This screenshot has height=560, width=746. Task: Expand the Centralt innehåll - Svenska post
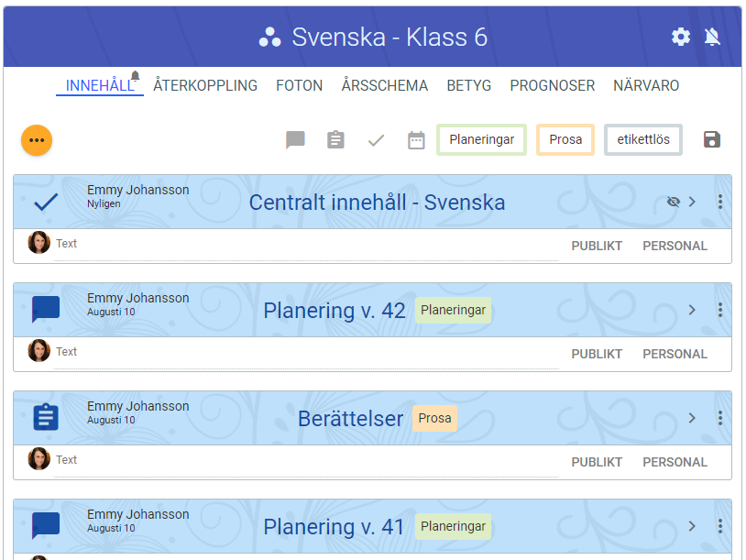pyautogui.click(x=693, y=202)
